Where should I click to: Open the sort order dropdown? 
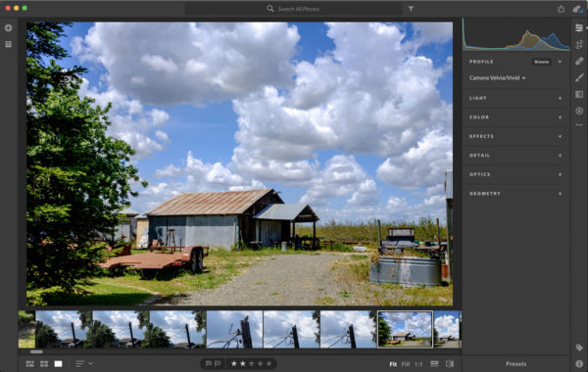(x=84, y=364)
